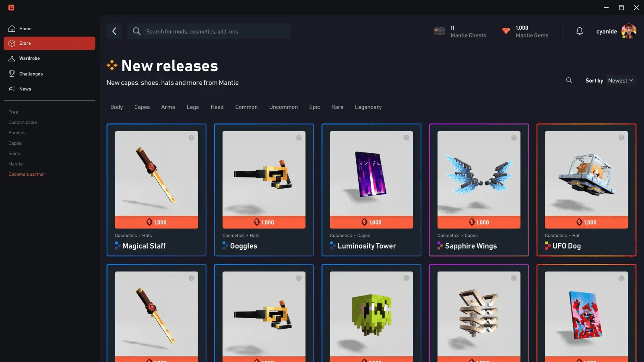
Task: Toggle the circle on Magical Staff card
Action: pyautogui.click(x=191, y=138)
